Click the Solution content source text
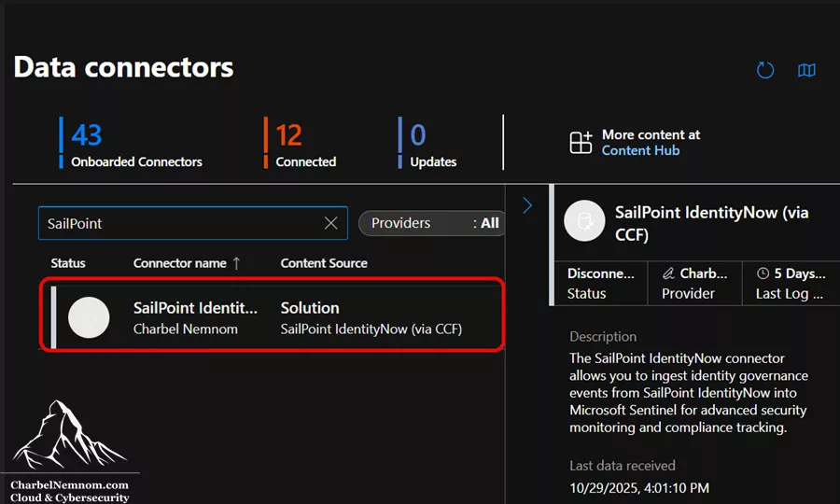The image size is (840, 504). 310,308
